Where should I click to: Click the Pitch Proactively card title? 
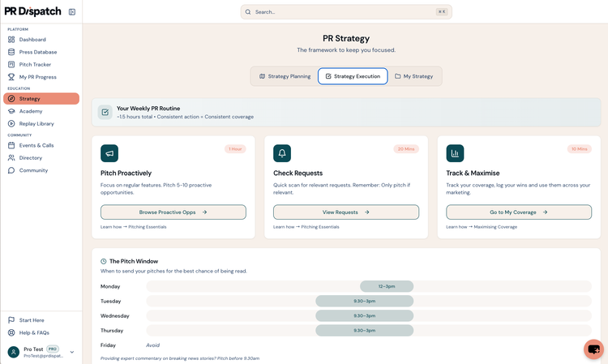pos(126,173)
